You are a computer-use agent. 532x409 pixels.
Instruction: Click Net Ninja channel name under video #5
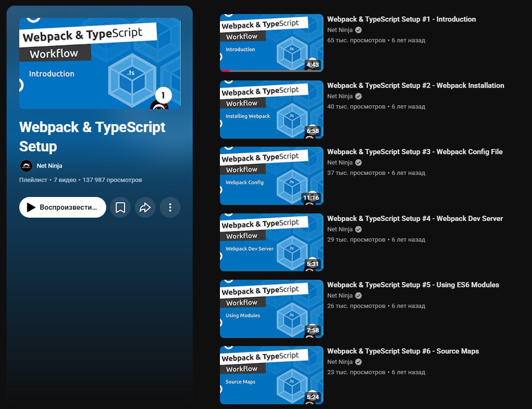tap(340, 296)
